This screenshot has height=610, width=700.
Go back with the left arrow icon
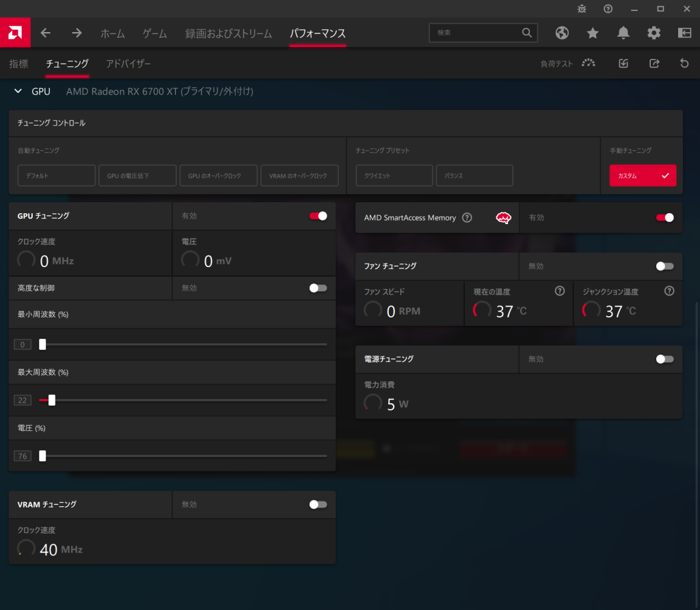46,33
